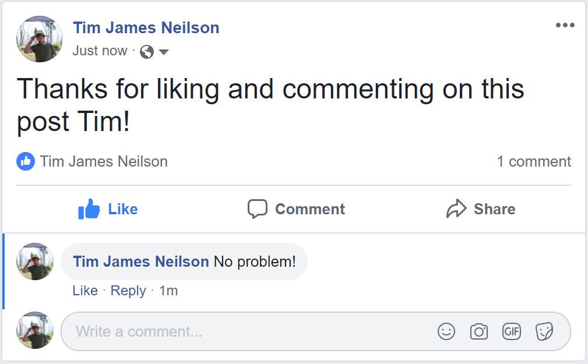
Task: Post a GIF comment
Action: (511, 331)
